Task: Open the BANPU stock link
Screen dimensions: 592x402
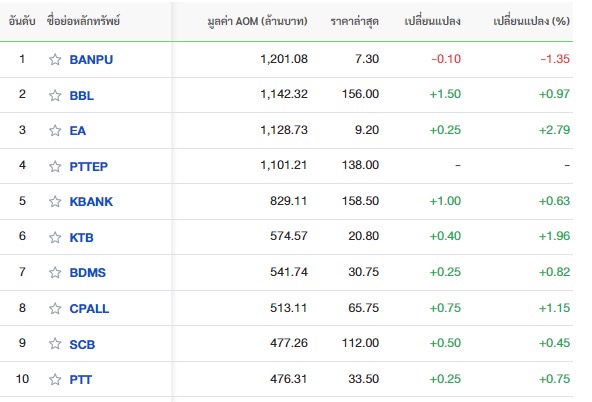Action: (91, 60)
